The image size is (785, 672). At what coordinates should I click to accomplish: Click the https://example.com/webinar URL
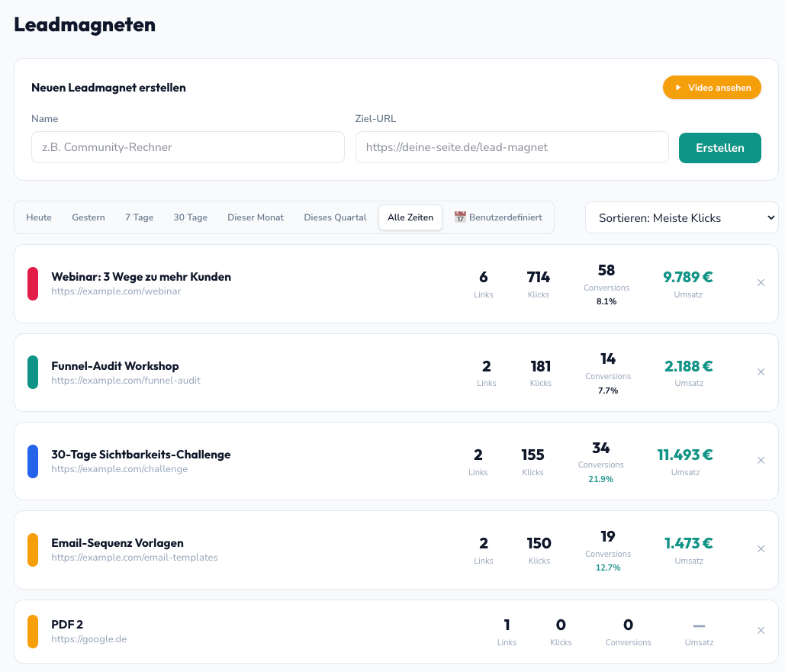pyautogui.click(x=116, y=291)
